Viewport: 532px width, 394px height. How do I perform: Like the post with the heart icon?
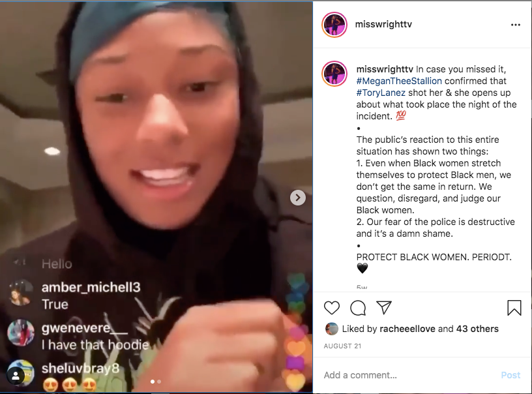(x=331, y=308)
